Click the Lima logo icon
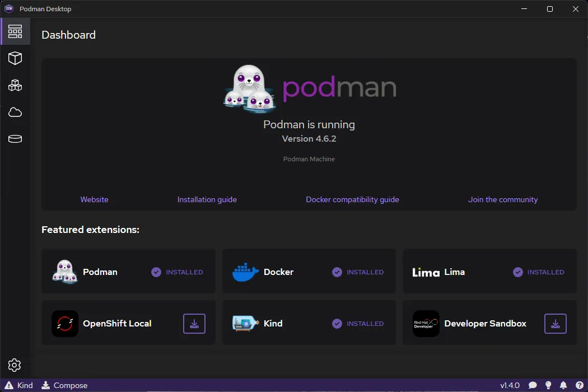 pos(426,272)
